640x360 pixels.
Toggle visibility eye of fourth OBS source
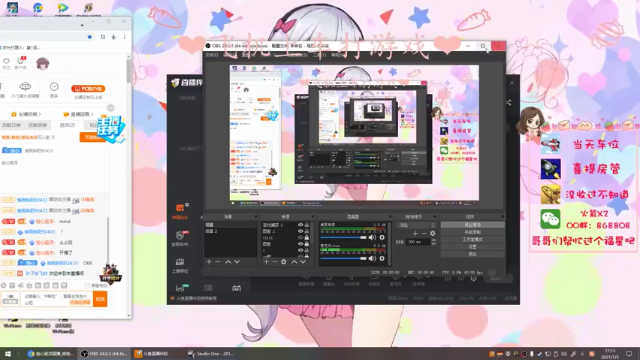click(300, 244)
